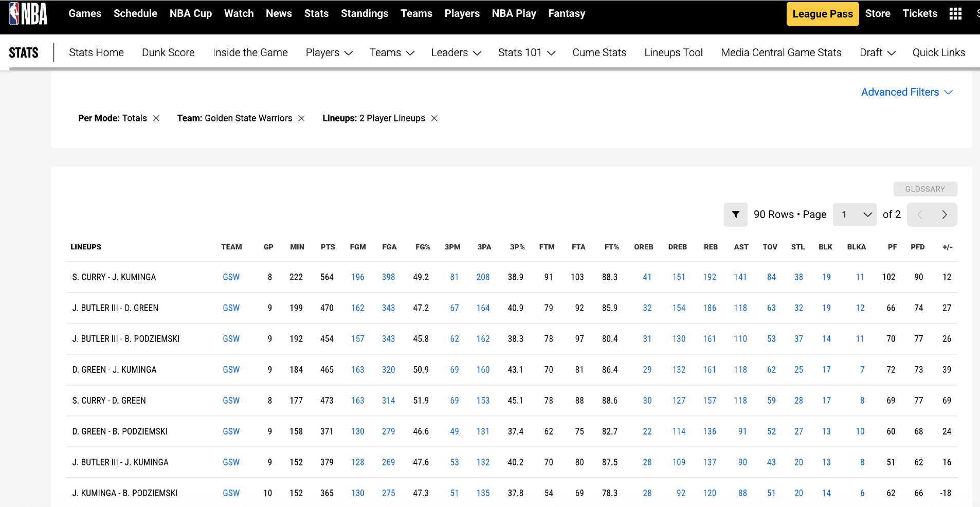Click the previous page arrow
Screen dimensions: 980x507
[x=920, y=214]
